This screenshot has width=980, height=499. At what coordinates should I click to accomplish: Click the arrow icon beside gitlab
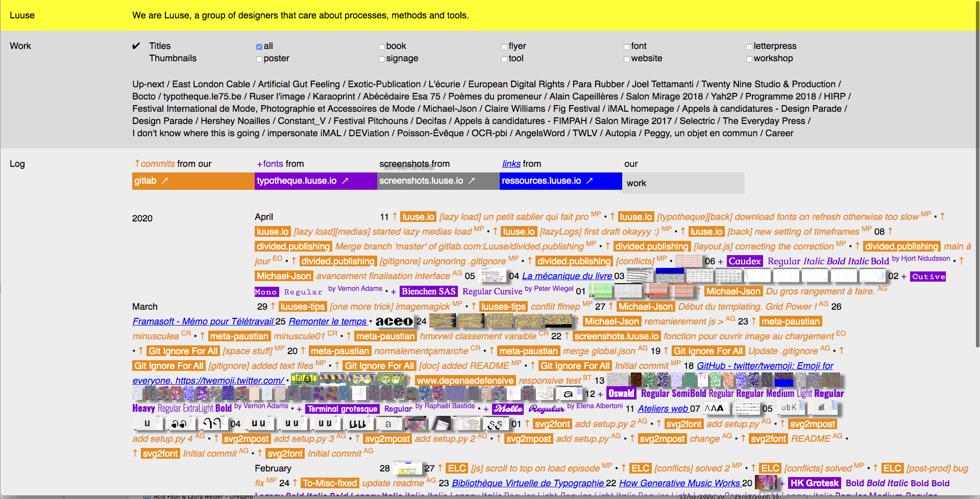tap(165, 181)
